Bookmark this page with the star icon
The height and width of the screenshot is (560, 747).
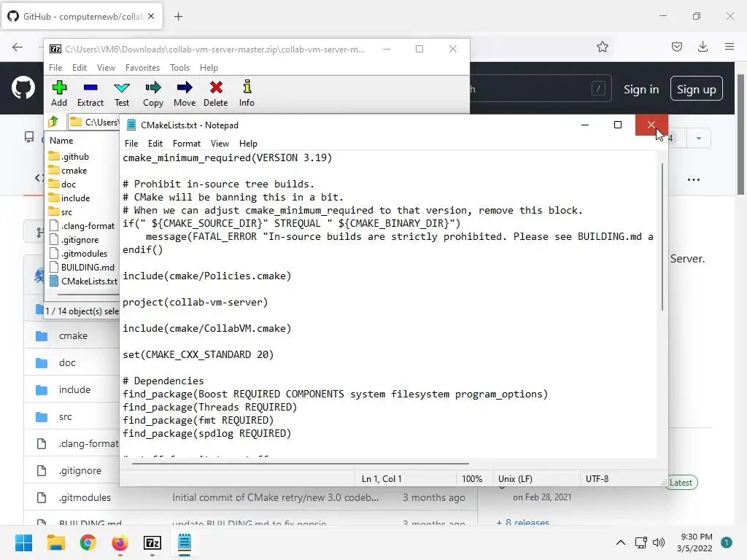point(602,47)
